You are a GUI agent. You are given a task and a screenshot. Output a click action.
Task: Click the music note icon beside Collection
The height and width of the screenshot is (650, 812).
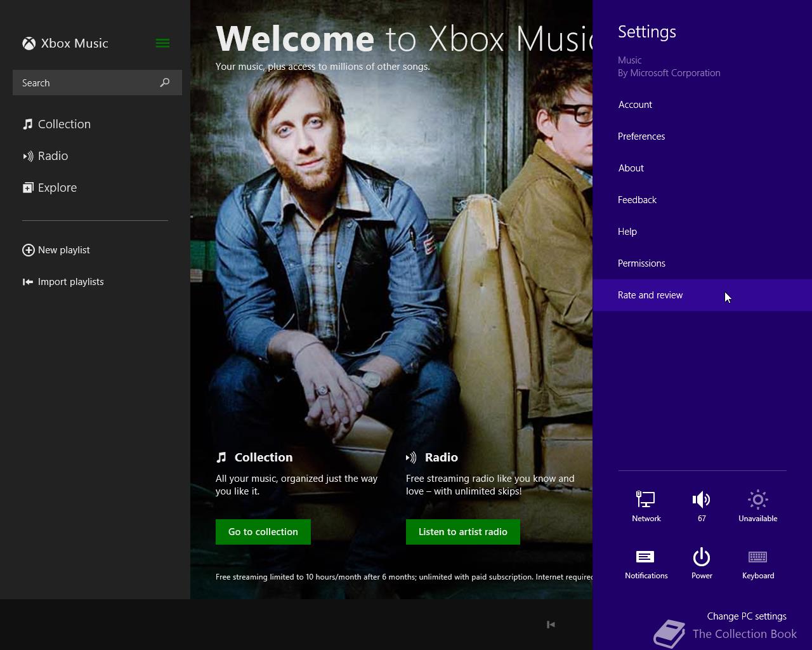tap(28, 124)
